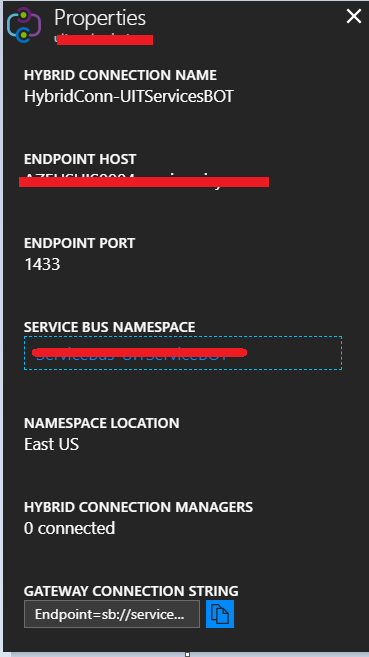The image size is (369, 657).
Task: Copy the gateway connection string
Action: pos(220,614)
